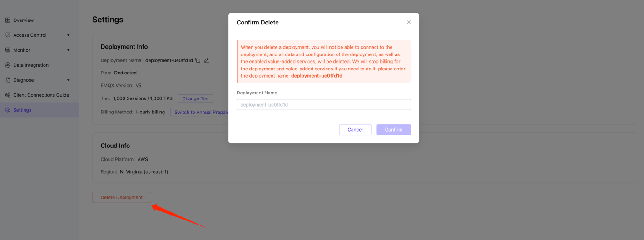Edit deployment name with pencil icon

point(207,60)
